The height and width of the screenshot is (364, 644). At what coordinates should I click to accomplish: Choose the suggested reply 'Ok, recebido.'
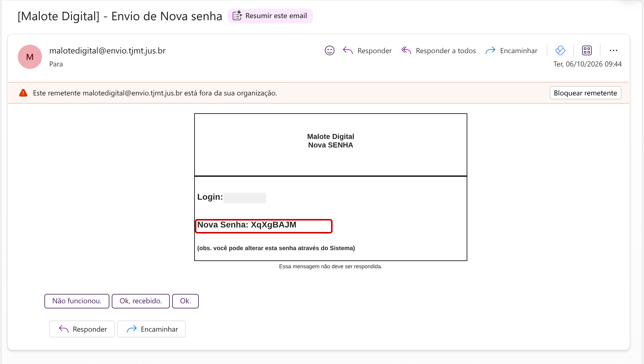pos(141,301)
